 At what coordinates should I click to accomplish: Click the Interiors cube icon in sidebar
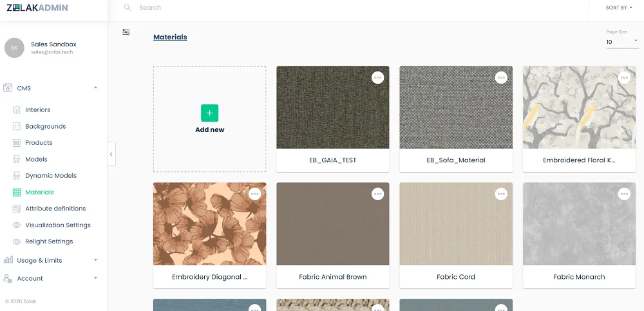tap(17, 110)
